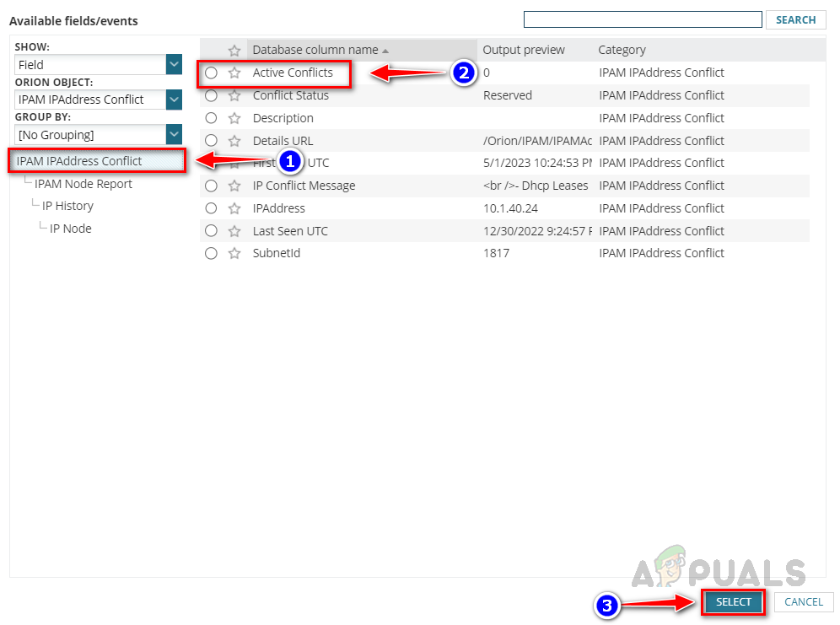Select IPAM Node Report tree node
840x625 pixels.
coord(83,184)
